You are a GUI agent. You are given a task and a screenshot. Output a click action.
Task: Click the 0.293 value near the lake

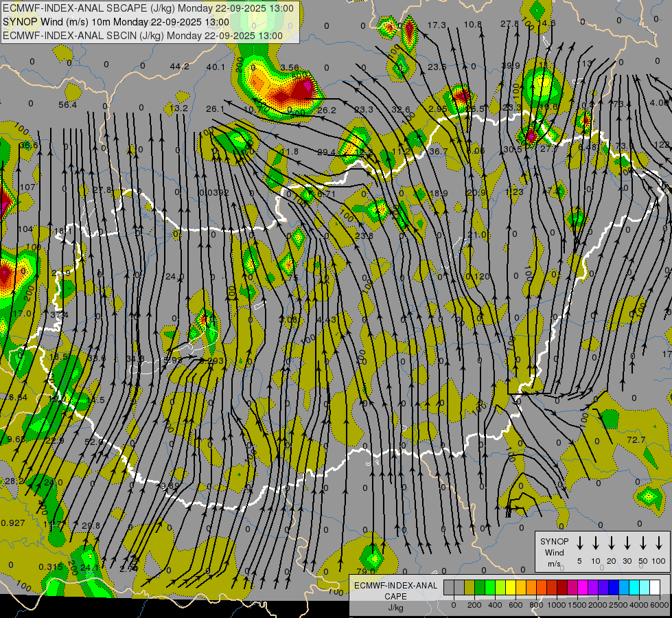pyautogui.click(x=211, y=361)
